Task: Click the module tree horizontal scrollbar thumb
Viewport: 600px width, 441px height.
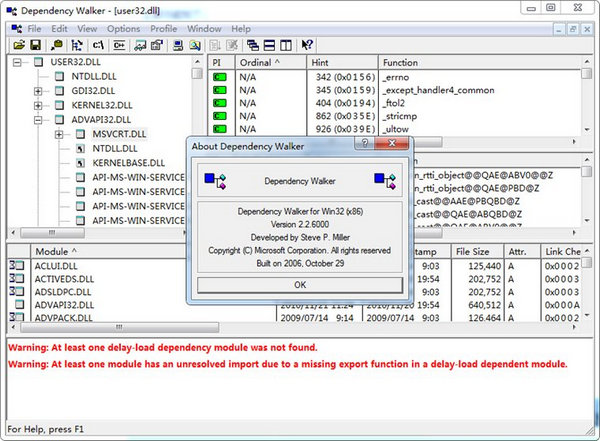Action: [52, 232]
